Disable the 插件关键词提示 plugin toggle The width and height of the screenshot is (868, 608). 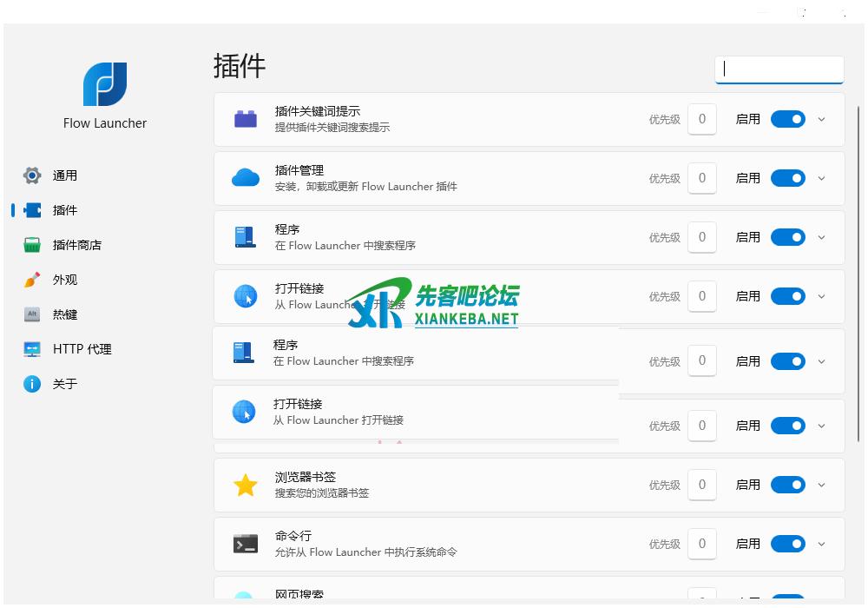coord(787,119)
